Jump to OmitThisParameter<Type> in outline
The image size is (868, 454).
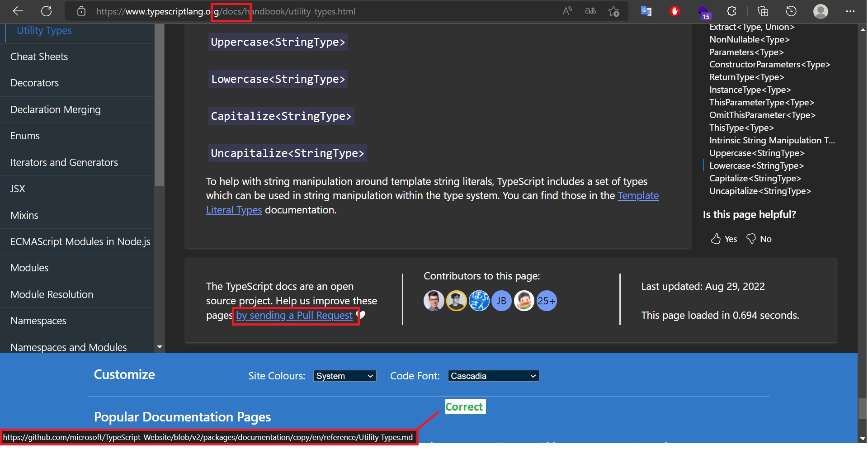pos(762,115)
